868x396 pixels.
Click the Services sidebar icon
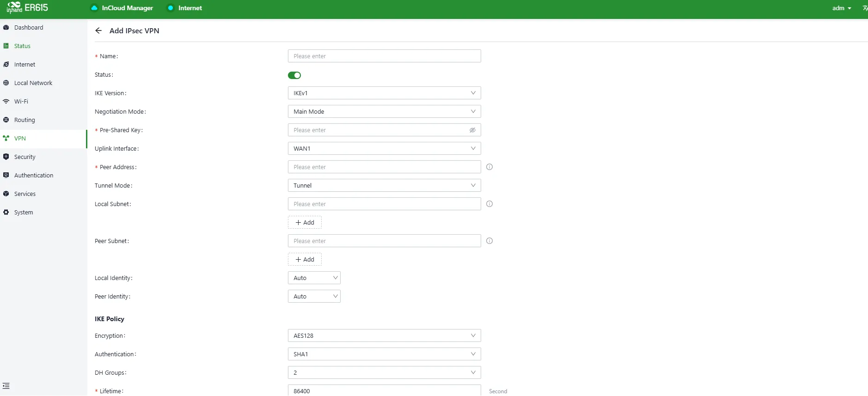6,194
